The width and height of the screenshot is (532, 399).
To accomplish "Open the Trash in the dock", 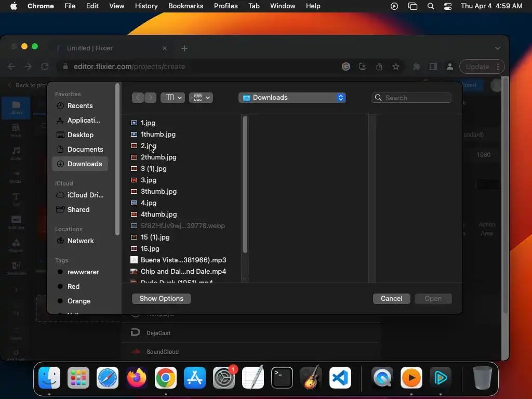I will [482, 378].
